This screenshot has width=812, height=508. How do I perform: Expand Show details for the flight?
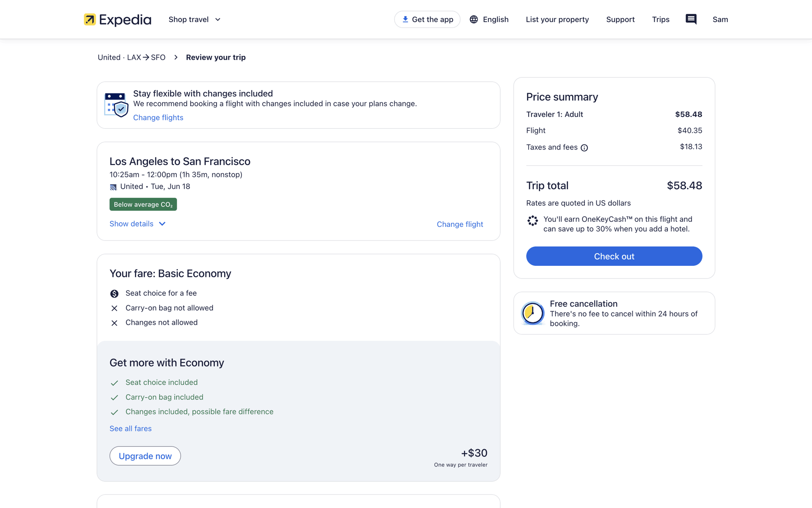[x=137, y=224]
